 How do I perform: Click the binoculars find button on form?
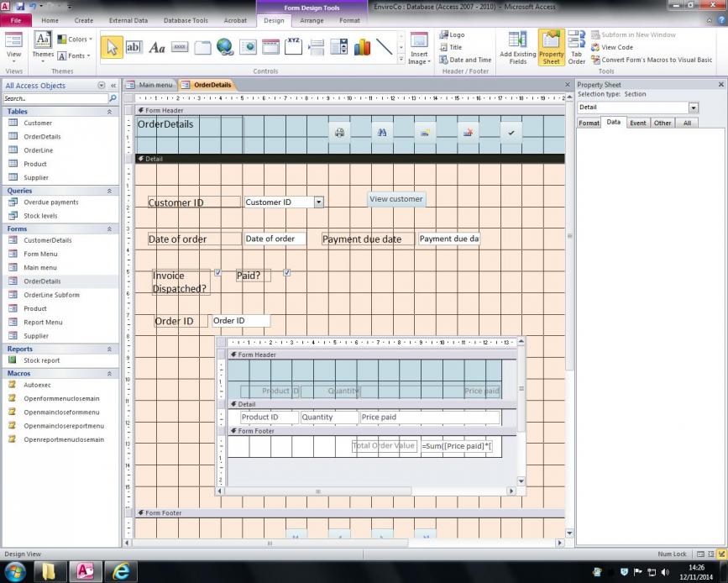point(381,133)
